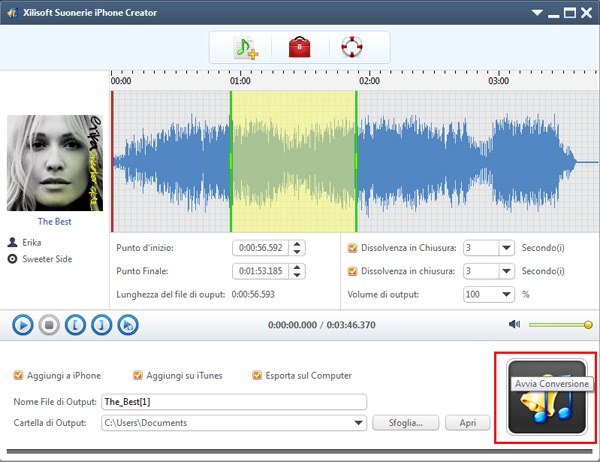
Task: Open Volume di output dropdown
Action: [x=506, y=294]
